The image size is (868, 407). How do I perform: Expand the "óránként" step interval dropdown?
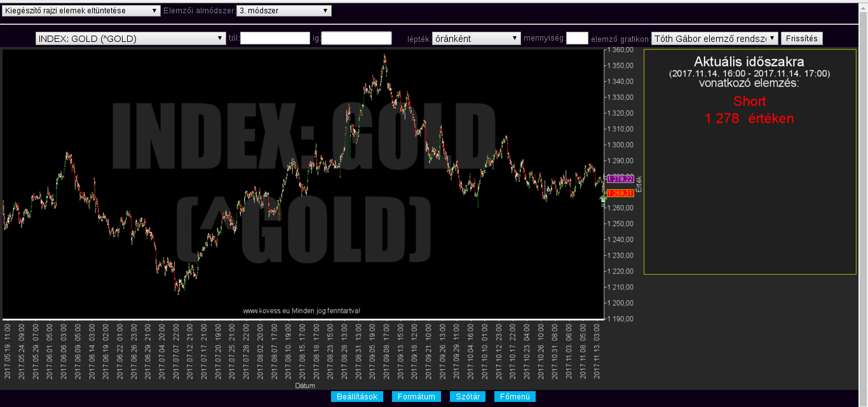(476, 39)
